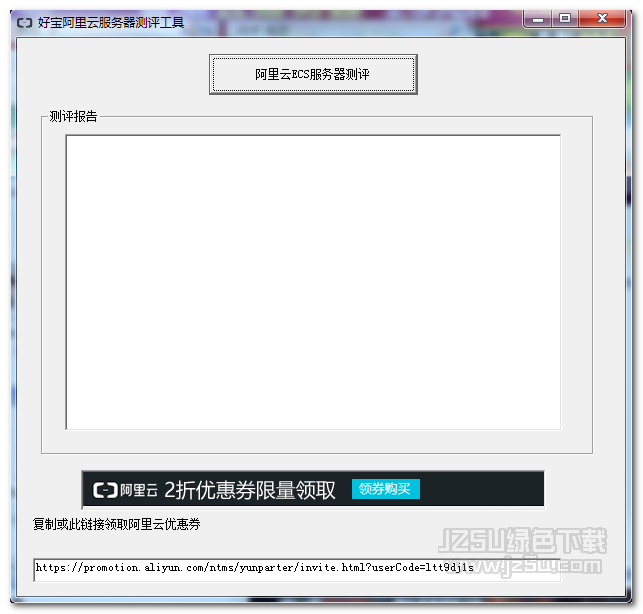643x614 pixels.
Task: Maximize the 好宝阿里云服务器测评工具 window
Action: pyautogui.click(x=565, y=19)
